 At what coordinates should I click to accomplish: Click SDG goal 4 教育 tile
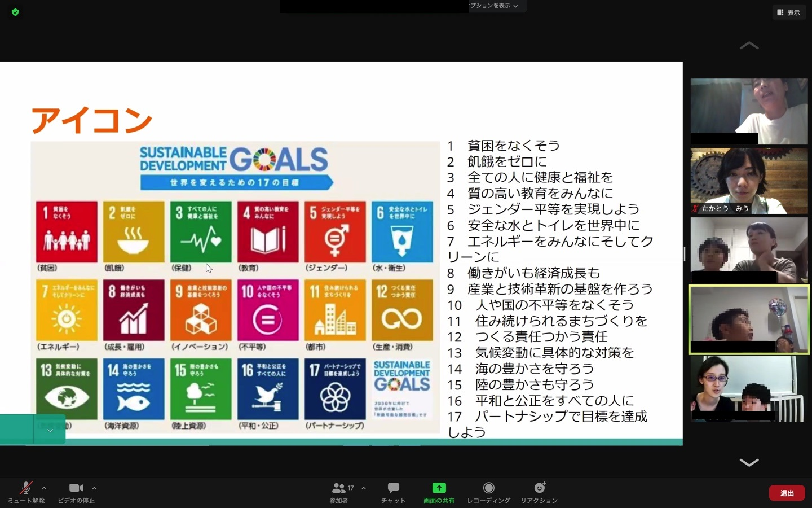[x=268, y=232]
